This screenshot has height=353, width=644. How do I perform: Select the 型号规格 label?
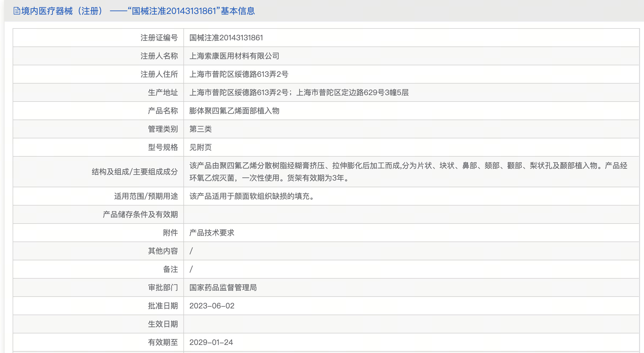[163, 147]
